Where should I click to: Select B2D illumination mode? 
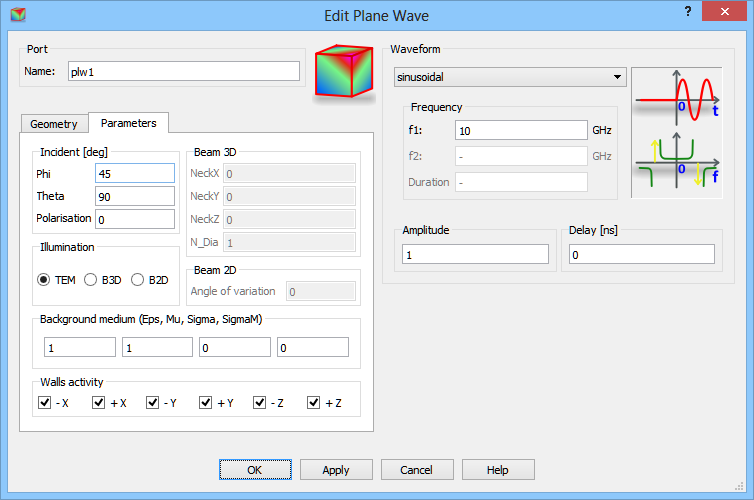point(138,280)
